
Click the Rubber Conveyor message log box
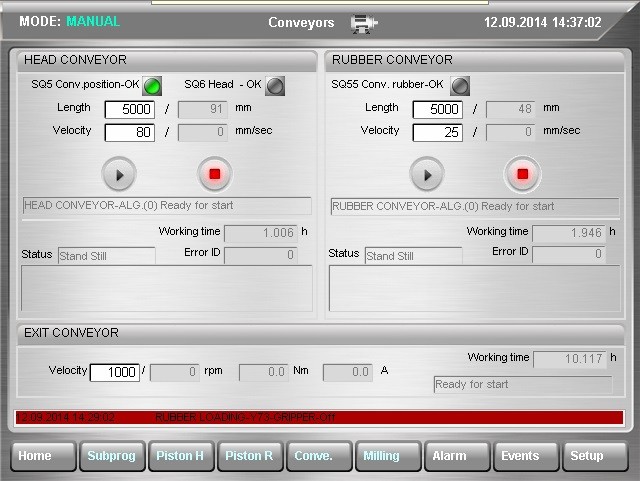(x=475, y=289)
